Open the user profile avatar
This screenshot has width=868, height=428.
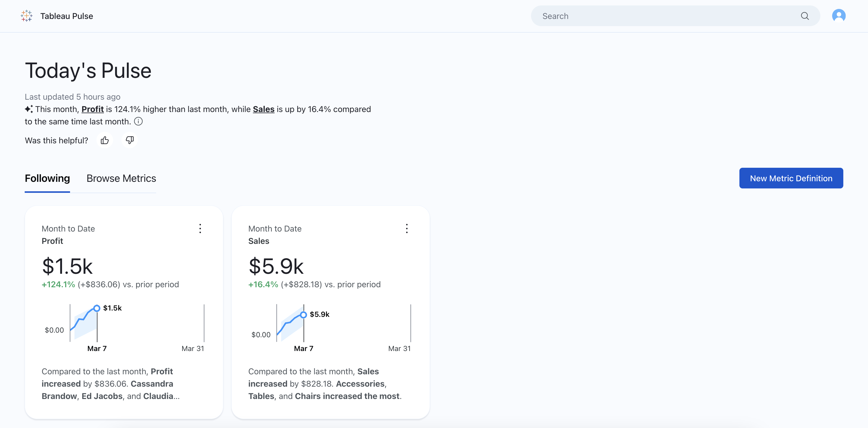pos(838,16)
